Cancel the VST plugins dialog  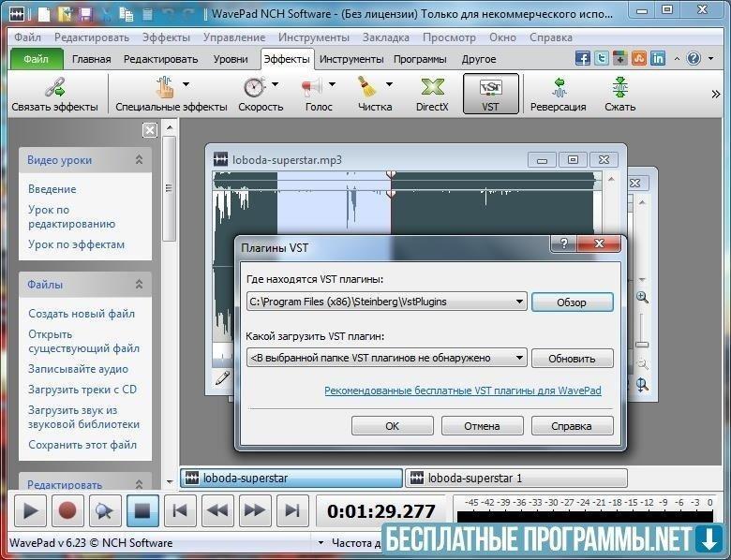point(482,426)
